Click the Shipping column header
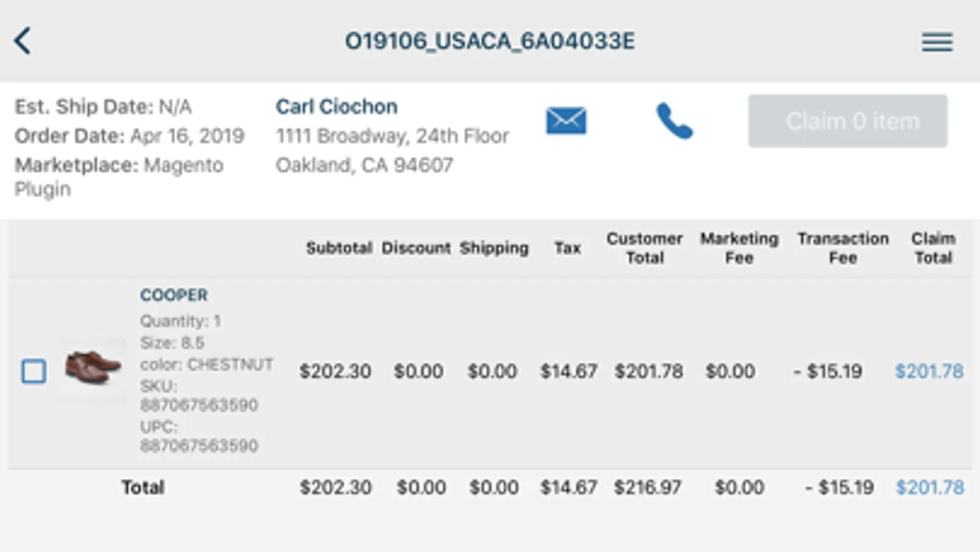Screen dimensions: 980x552 click(x=494, y=248)
